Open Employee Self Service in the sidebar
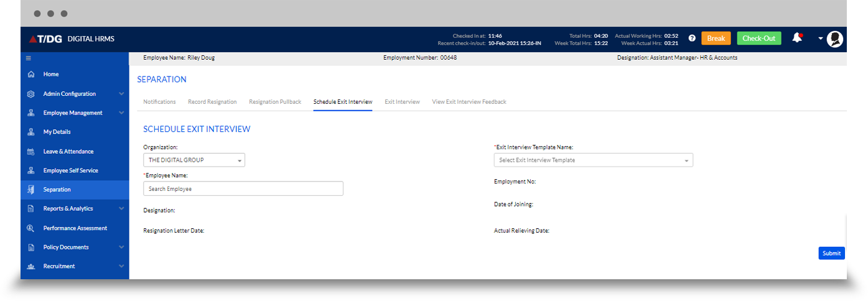This screenshot has height=301, width=868. (x=75, y=170)
